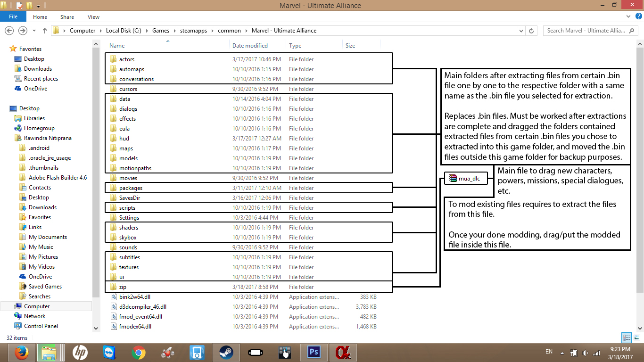Navigate to common in the address breadcrumb
This screenshot has height=362, width=644.
[229, 31]
